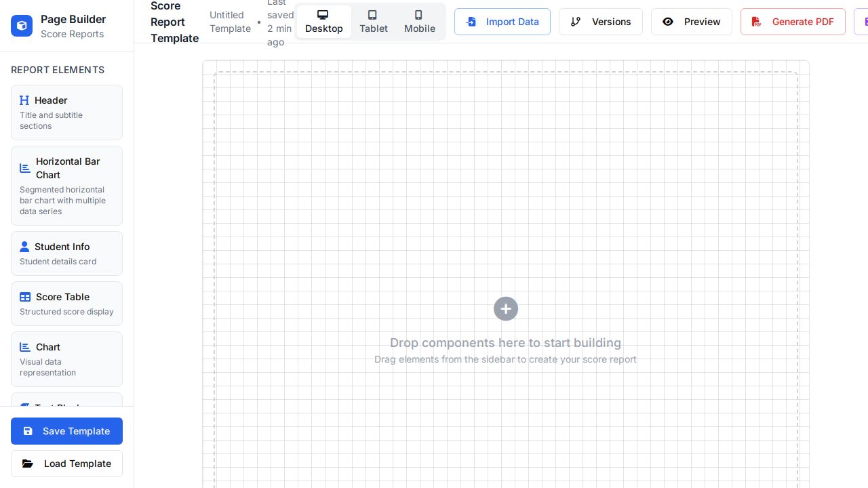This screenshot has width=868, height=488.
Task: Switch to Mobile view
Action: tap(420, 22)
